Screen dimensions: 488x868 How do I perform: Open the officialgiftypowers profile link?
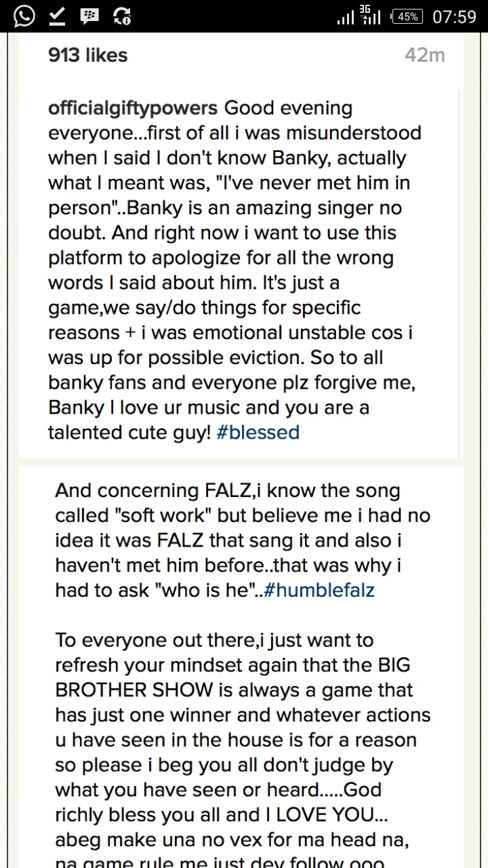click(133, 108)
